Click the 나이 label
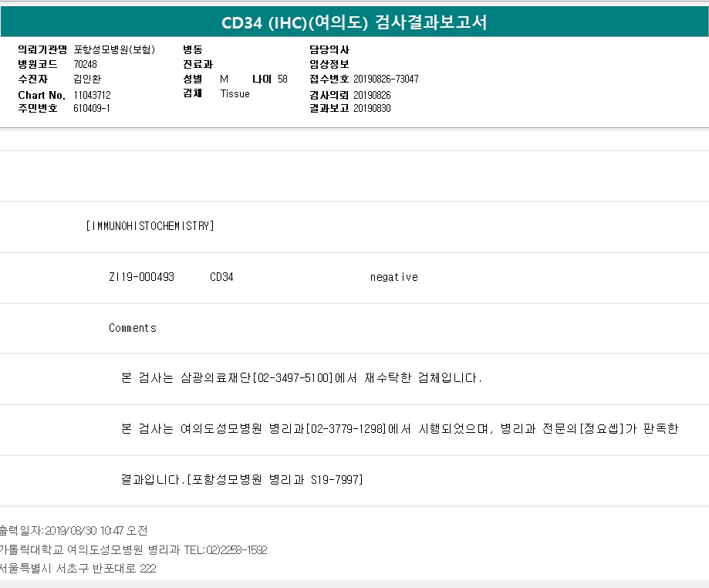 pos(262,79)
